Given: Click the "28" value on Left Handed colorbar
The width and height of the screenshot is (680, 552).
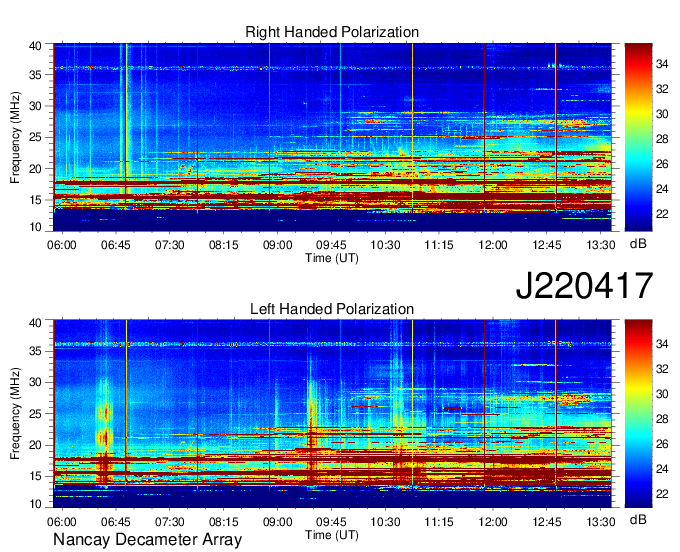Looking at the screenshot, I should click(662, 419).
